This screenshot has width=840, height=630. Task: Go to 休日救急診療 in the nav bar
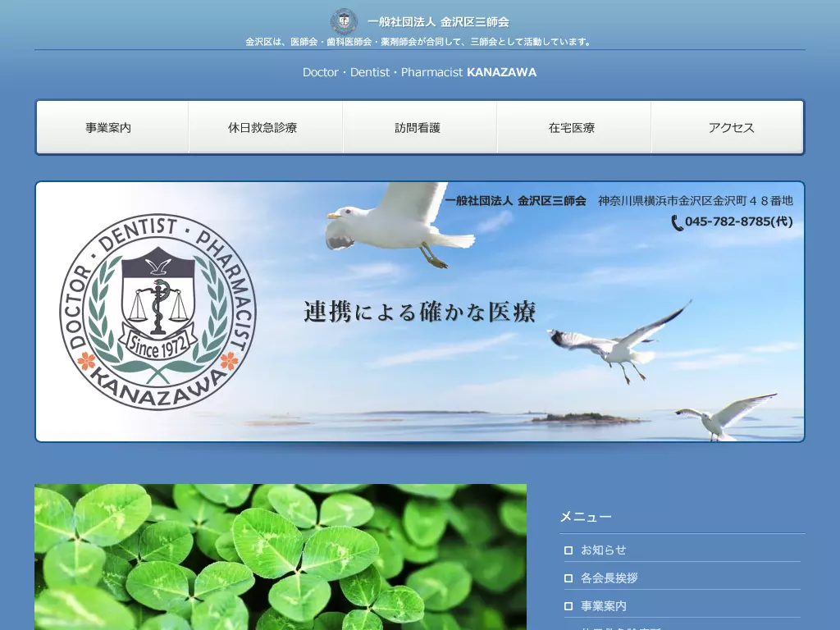(x=266, y=127)
